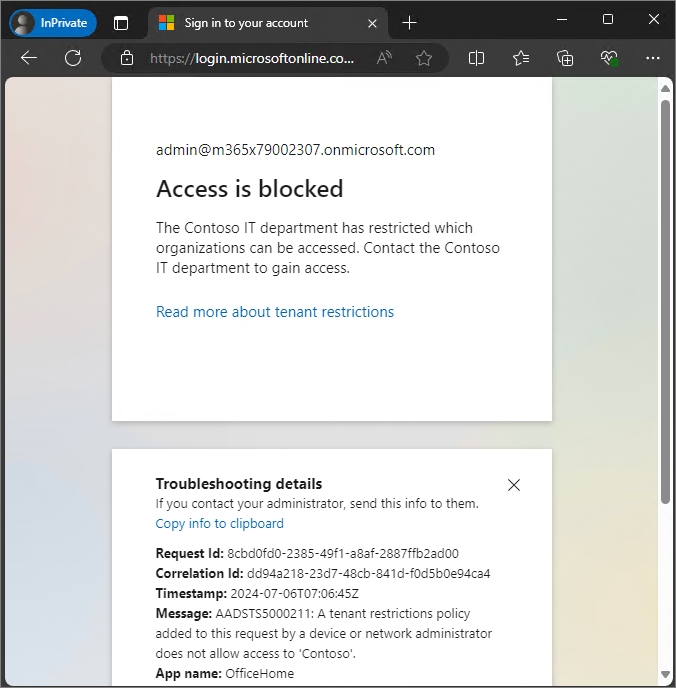Screen dimensions: 676x688
Task: Click the scroll down arrow
Action: coord(665,674)
